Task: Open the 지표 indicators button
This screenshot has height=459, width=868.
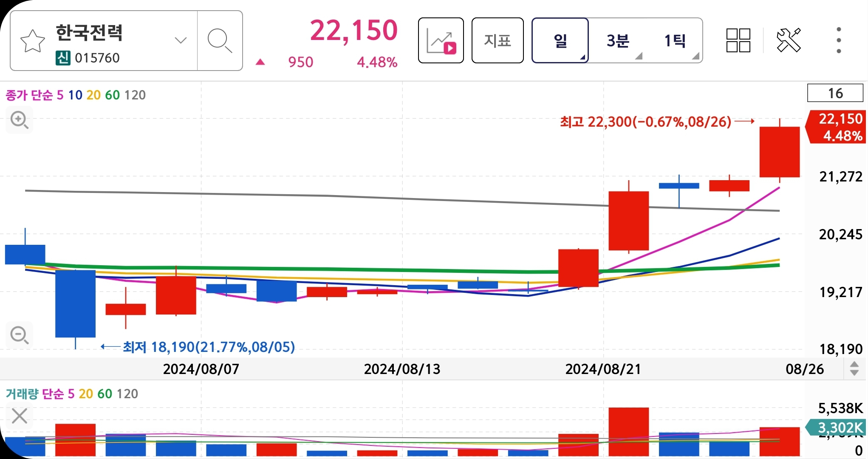Action: (497, 41)
